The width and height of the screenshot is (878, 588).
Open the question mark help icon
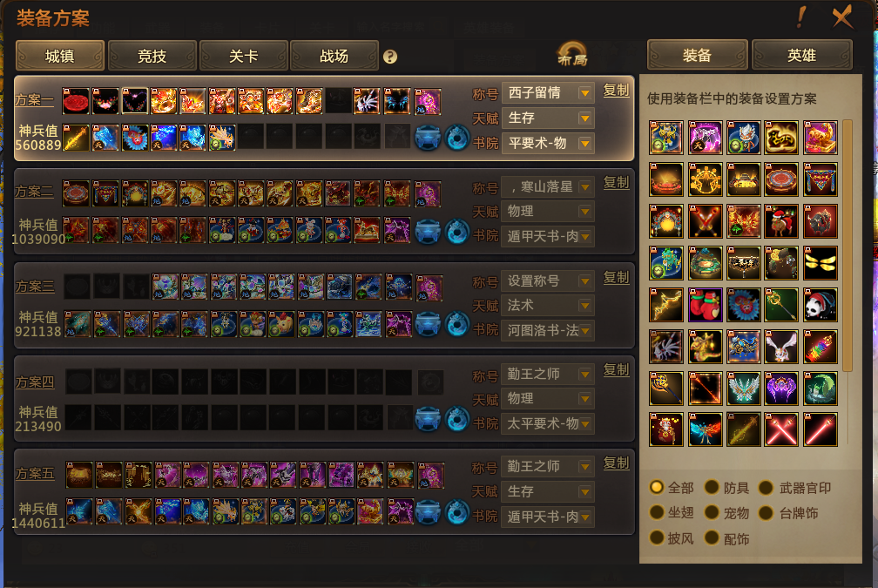click(x=390, y=57)
